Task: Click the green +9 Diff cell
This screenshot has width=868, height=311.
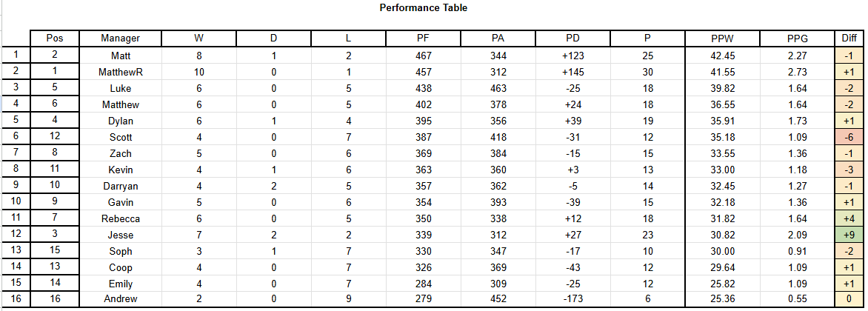Action: (849, 235)
